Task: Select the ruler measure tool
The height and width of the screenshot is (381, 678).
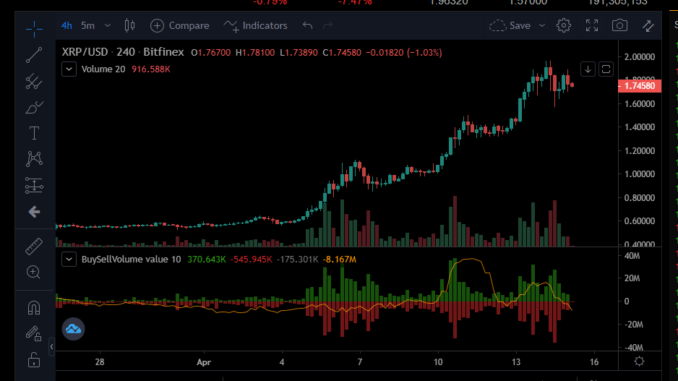Action: tap(34, 247)
